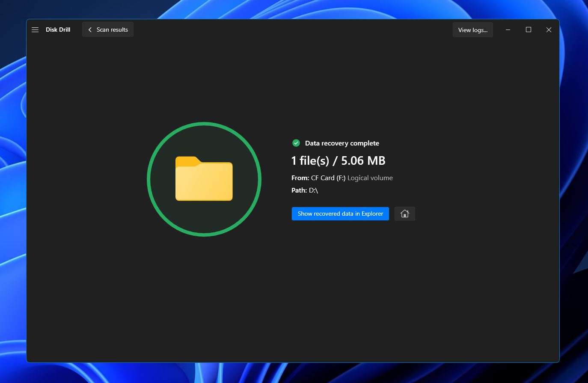Viewport: 588px width, 383px height.
Task: Open View logs
Action: 473,30
